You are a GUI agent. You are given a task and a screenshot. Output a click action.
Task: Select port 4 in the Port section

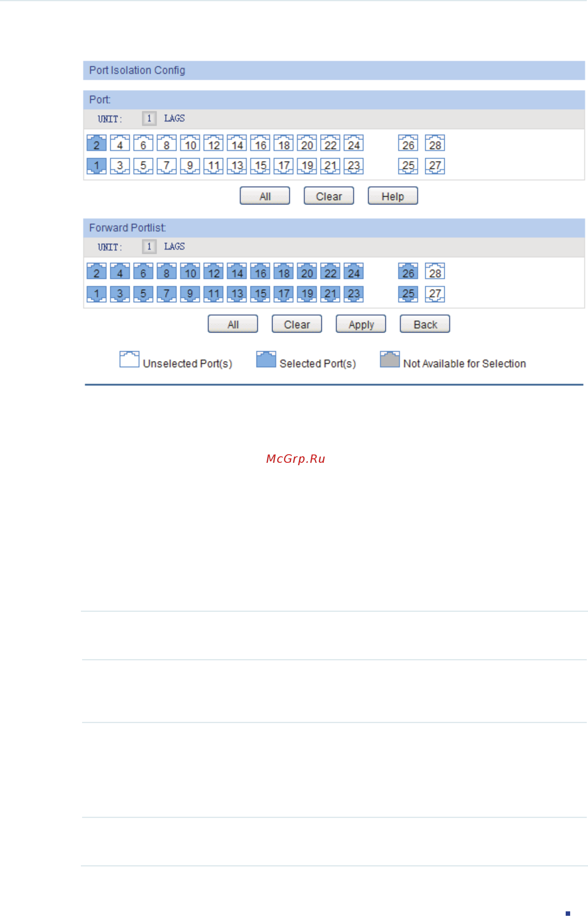click(120, 143)
